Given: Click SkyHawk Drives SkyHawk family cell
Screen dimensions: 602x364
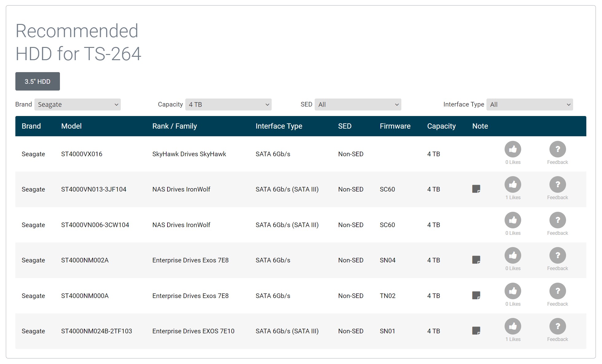Looking at the screenshot, I should [189, 154].
